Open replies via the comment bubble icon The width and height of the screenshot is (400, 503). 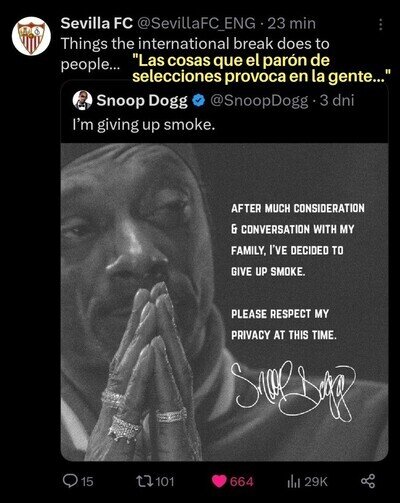point(70,481)
